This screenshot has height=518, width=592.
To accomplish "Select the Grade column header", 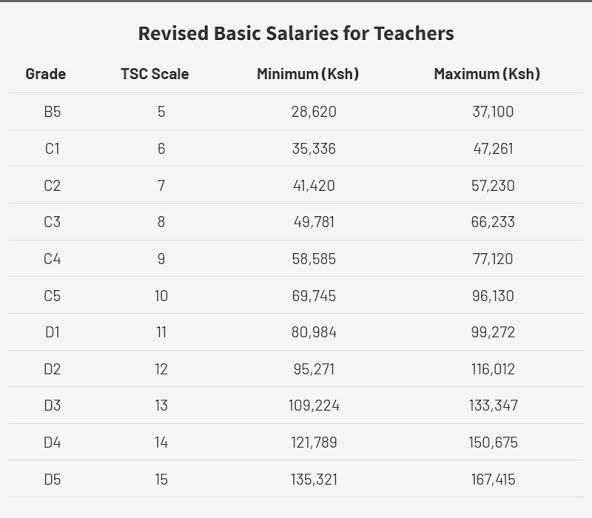I will (x=46, y=74).
